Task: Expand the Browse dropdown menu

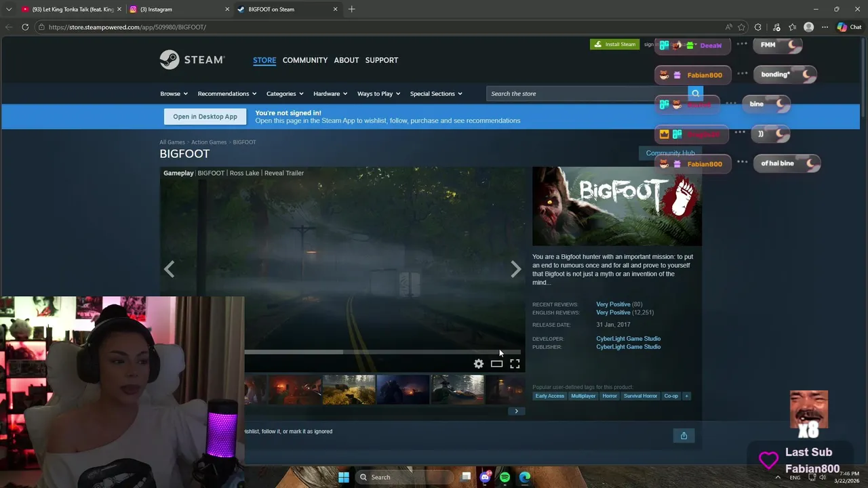Action: pos(174,94)
